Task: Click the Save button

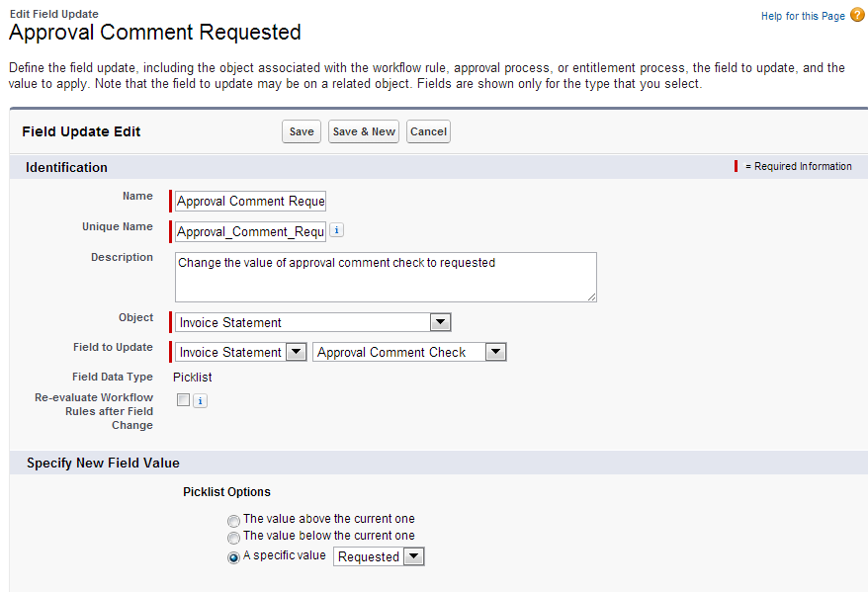Action: (301, 130)
